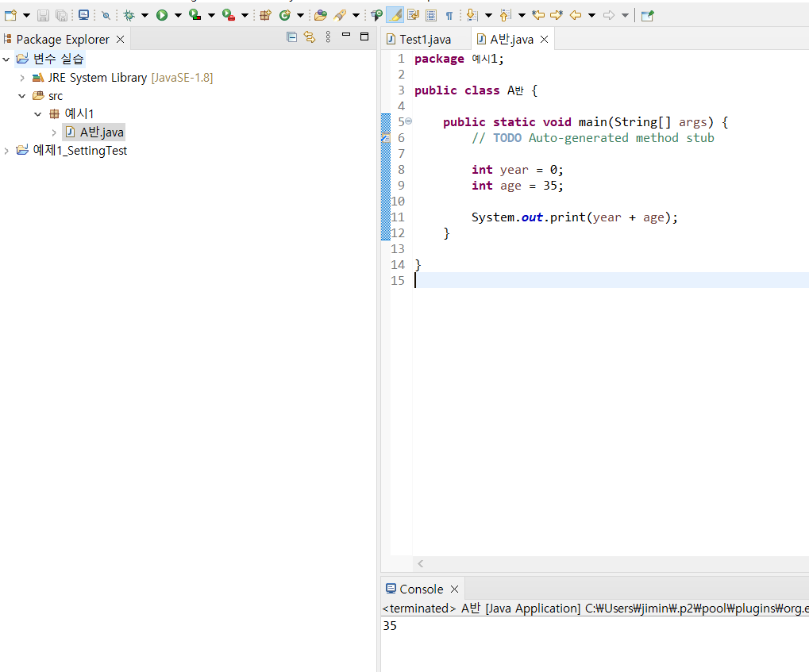Toggle the Skip All Breakpoints icon

(x=106, y=16)
